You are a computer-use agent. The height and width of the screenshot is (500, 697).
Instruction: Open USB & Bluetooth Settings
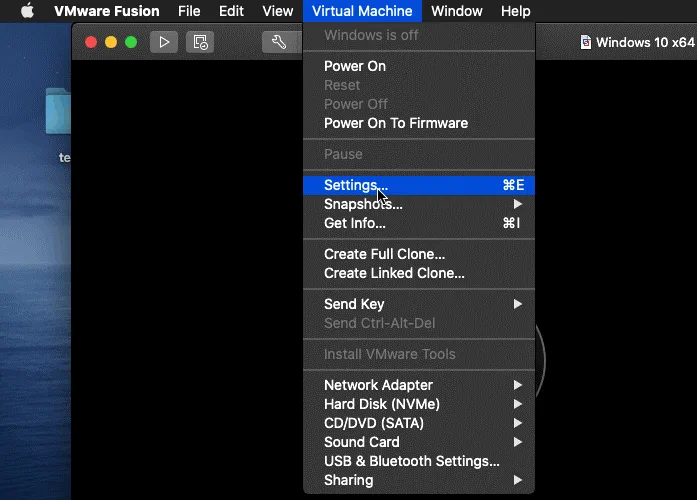click(411, 461)
